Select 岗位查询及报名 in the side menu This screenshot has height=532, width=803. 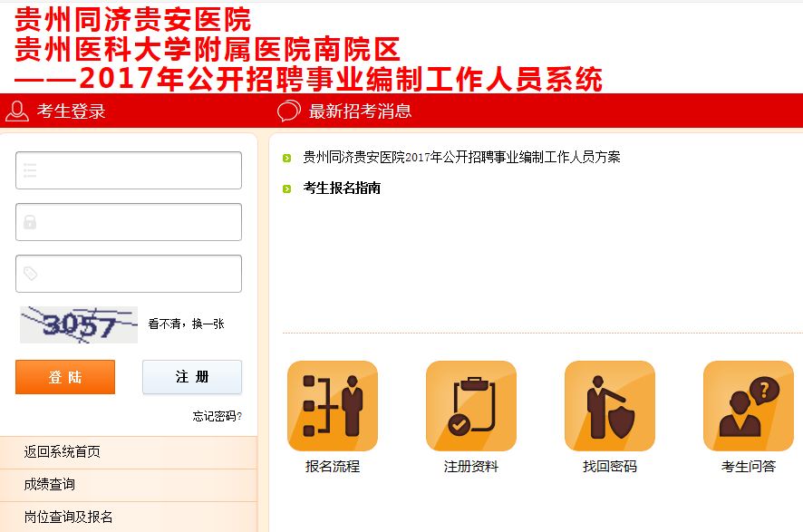pyautogui.click(x=69, y=517)
